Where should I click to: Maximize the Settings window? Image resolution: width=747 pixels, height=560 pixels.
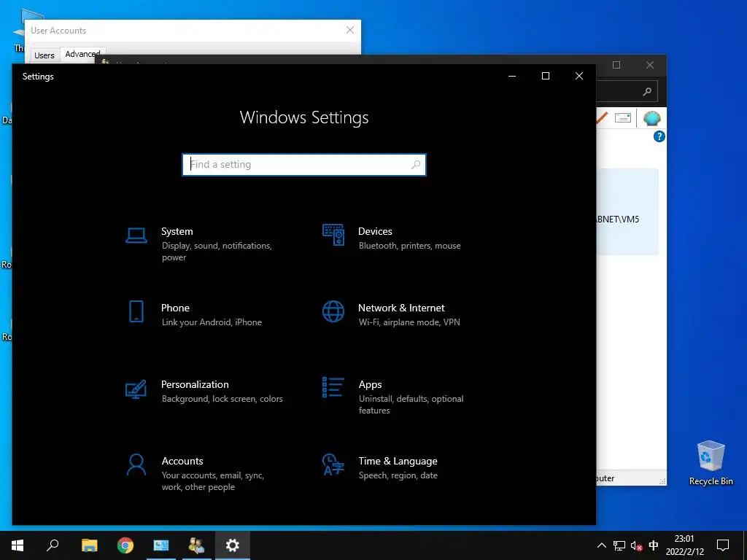(546, 76)
